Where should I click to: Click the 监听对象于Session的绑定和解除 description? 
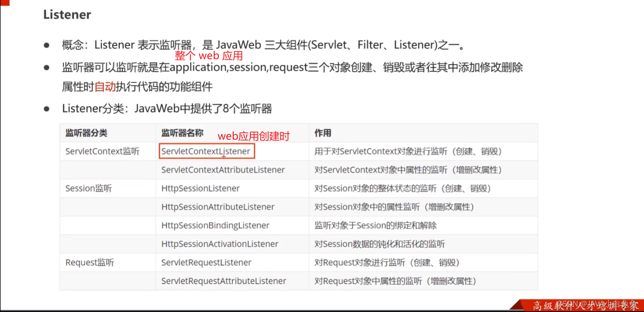(376, 225)
